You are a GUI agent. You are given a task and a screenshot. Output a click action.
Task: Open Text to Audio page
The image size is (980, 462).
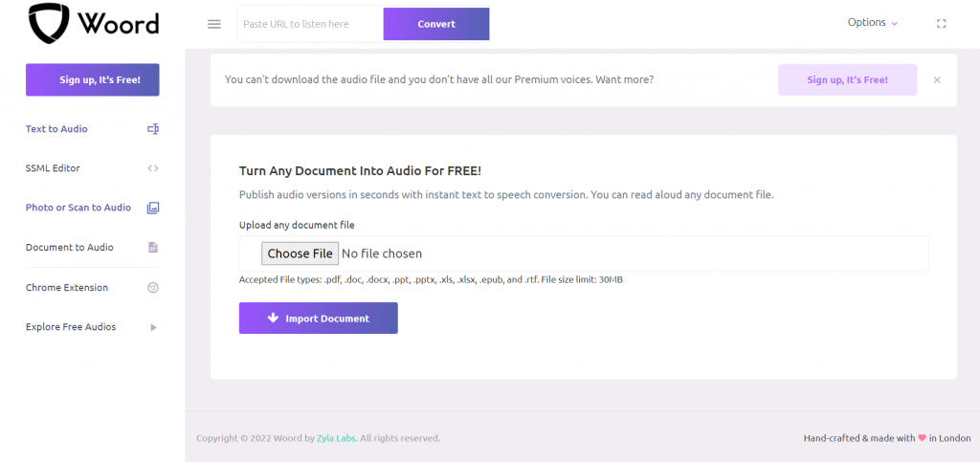pyautogui.click(x=56, y=129)
